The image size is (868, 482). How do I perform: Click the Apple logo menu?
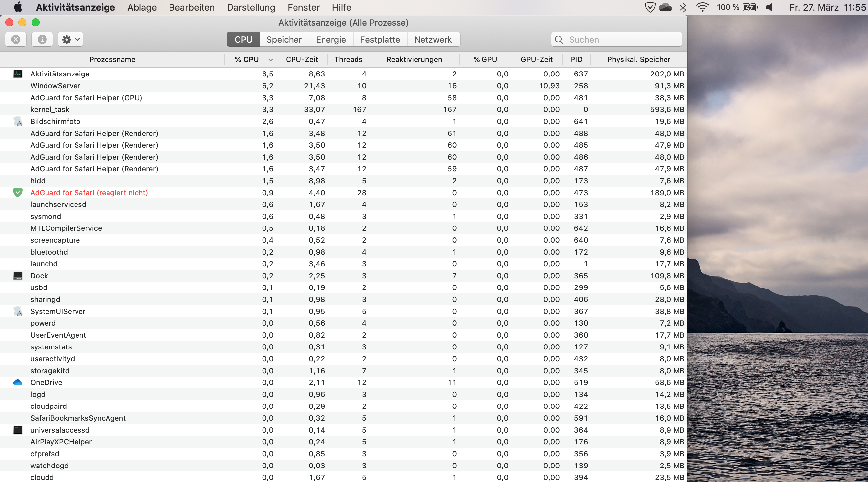tap(18, 7)
